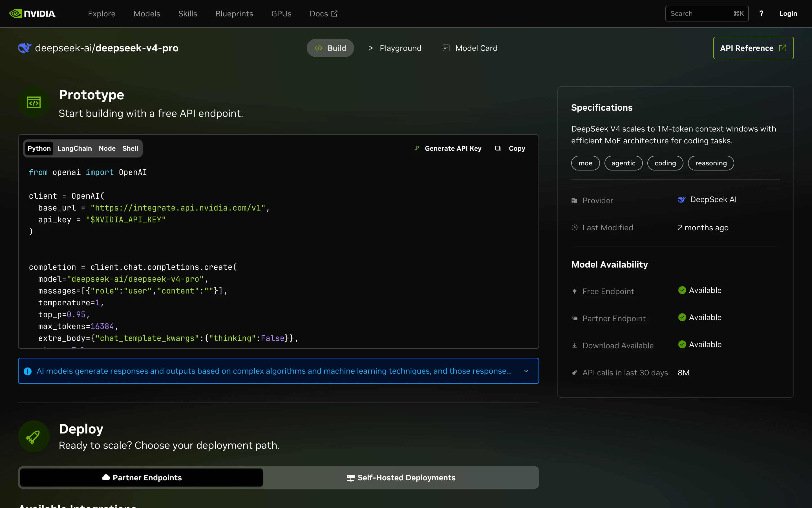812x508 pixels.
Task: Click the base_url string in the code
Action: click(178, 208)
